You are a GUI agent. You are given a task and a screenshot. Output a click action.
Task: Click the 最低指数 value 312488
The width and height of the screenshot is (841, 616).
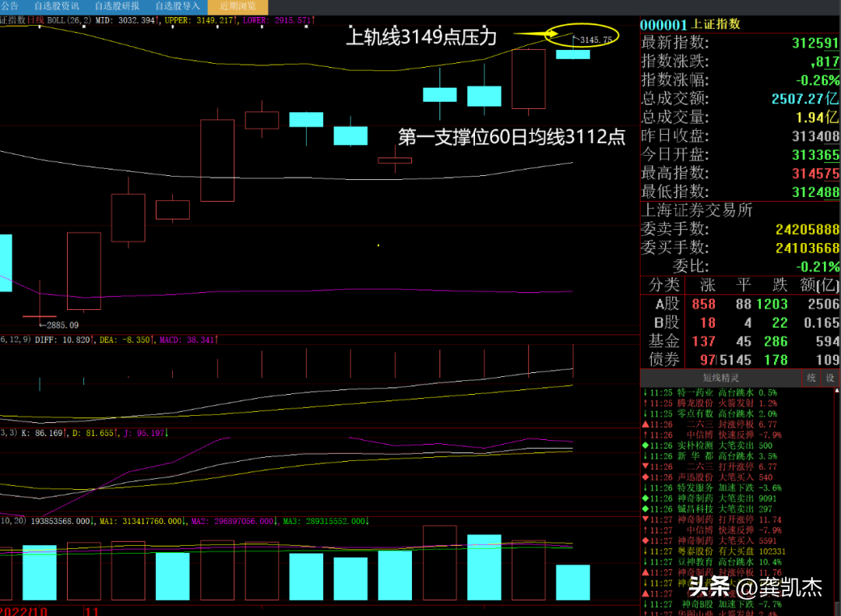[815, 192]
